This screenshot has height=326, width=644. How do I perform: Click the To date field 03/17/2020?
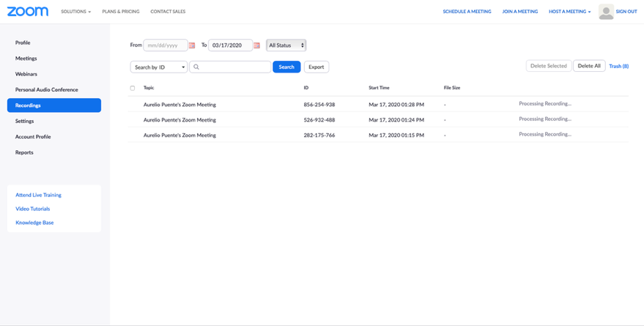[230, 45]
